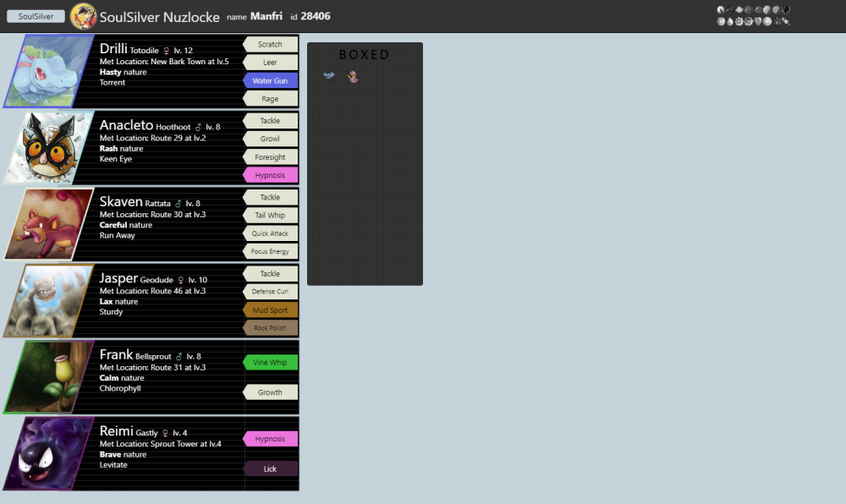Click the Ho-Oh logo next to SoulSilver
The height and width of the screenshot is (504, 846).
pos(82,15)
